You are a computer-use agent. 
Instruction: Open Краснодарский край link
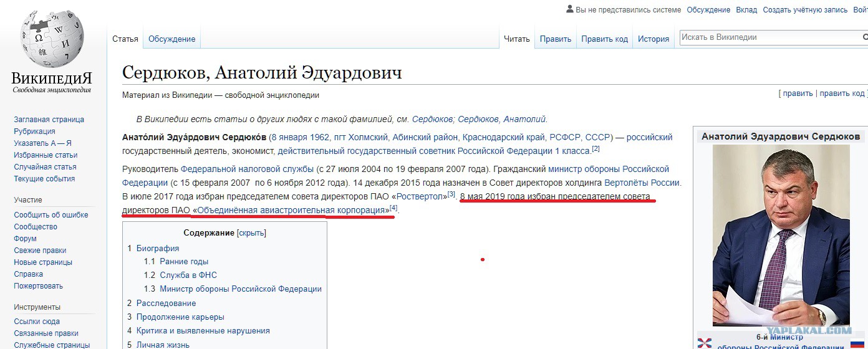(x=504, y=137)
